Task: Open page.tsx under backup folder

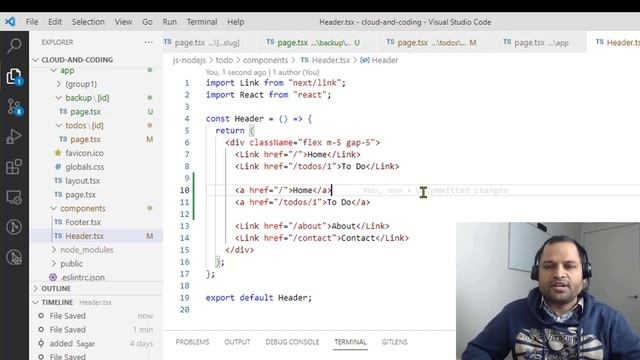Action: pyautogui.click(x=96, y=111)
